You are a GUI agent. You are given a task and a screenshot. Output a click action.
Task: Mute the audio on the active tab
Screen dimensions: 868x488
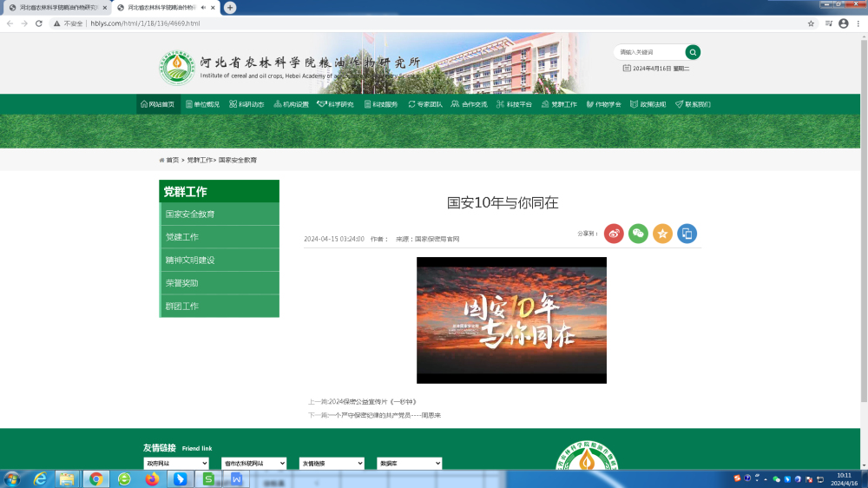203,7
